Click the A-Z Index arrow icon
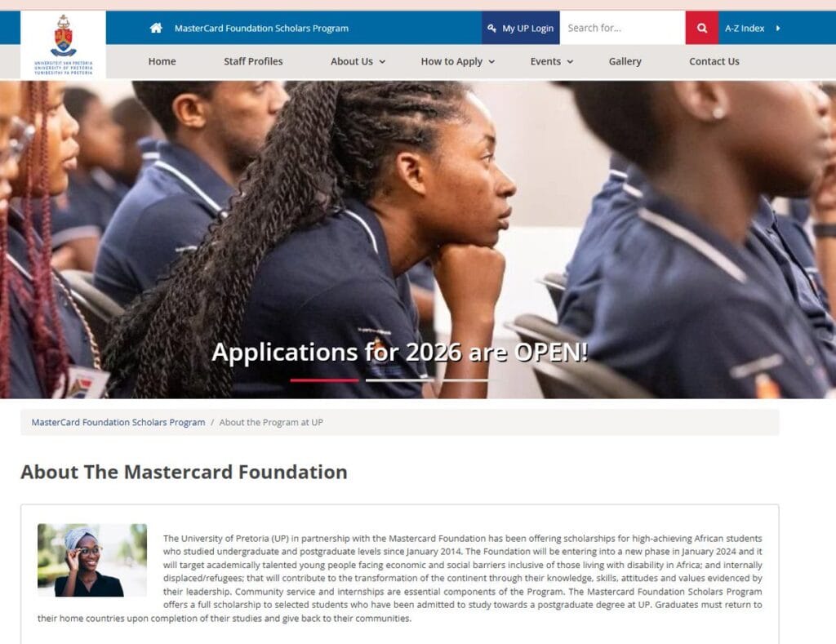The width and height of the screenshot is (836, 644). coord(778,28)
